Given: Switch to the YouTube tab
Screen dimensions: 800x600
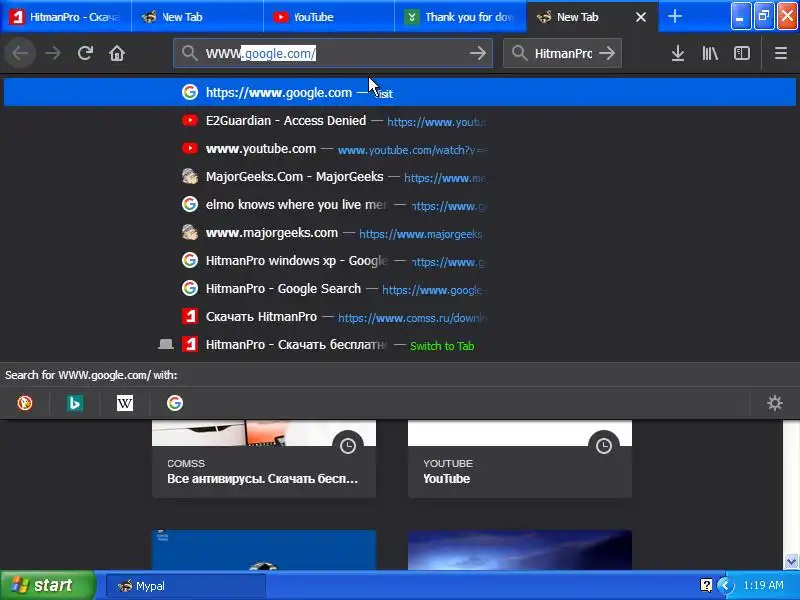Looking at the screenshot, I should click(329, 17).
